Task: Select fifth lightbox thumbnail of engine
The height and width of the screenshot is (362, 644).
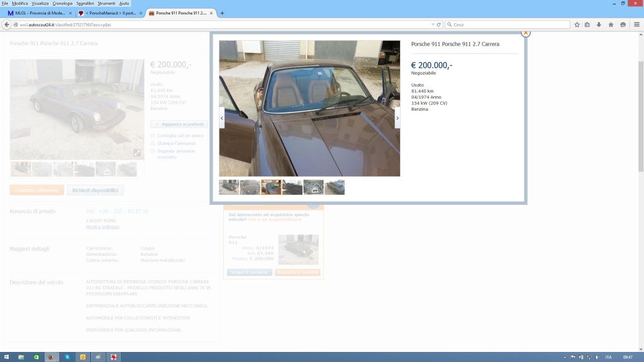Action: click(x=313, y=187)
